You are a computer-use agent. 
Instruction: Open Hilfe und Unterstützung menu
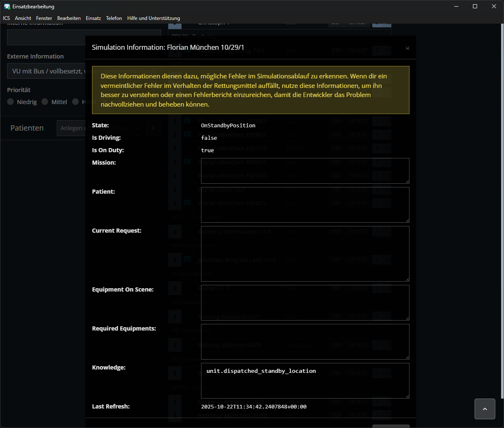tap(153, 18)
